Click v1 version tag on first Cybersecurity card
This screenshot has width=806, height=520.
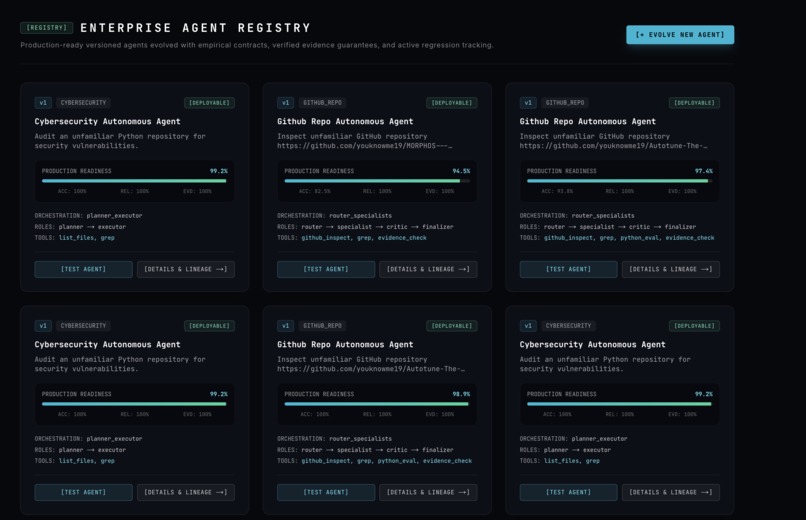click(x=43, y=103)
